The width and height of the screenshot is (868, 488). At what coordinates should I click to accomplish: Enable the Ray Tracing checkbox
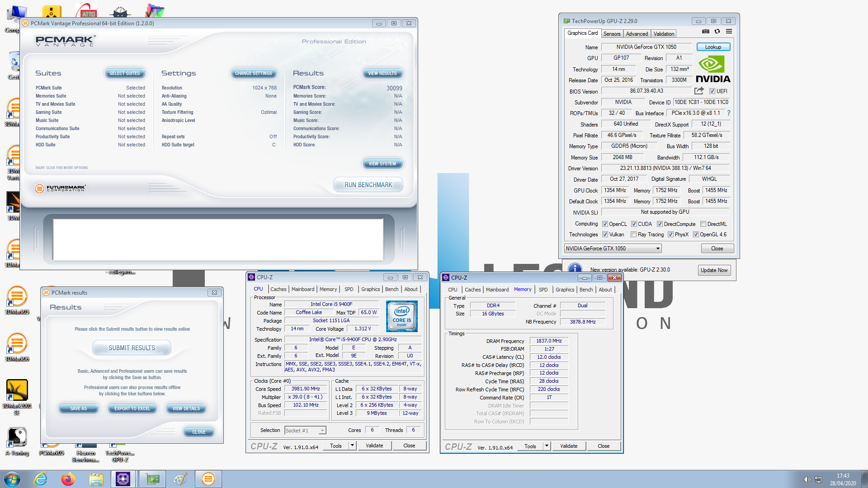tap(633, 235)
